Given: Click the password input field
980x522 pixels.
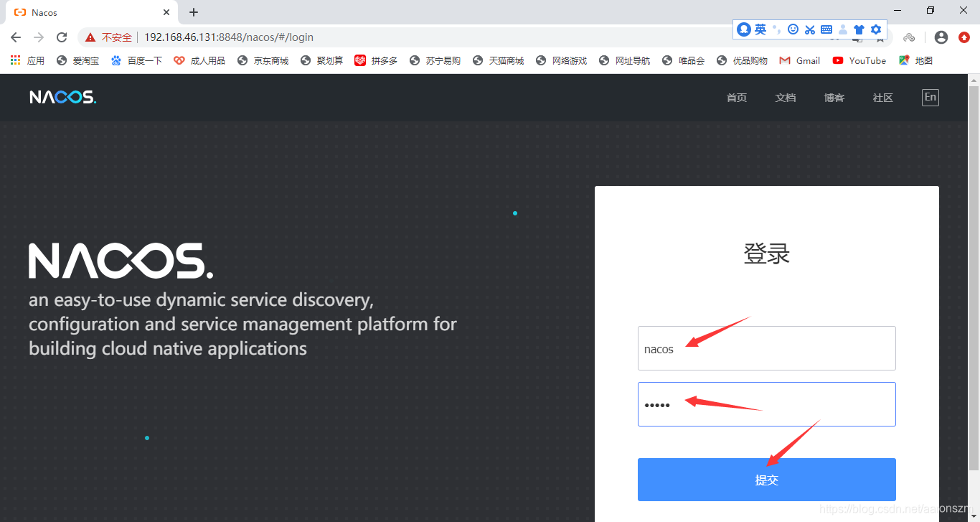Looking at the screenshot, I should [x=767, y=404].
